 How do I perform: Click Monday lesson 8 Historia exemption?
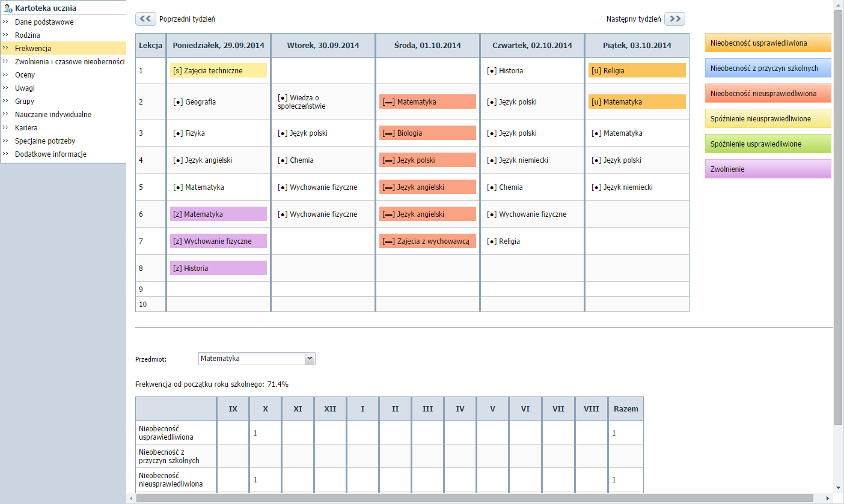point(218,269)
